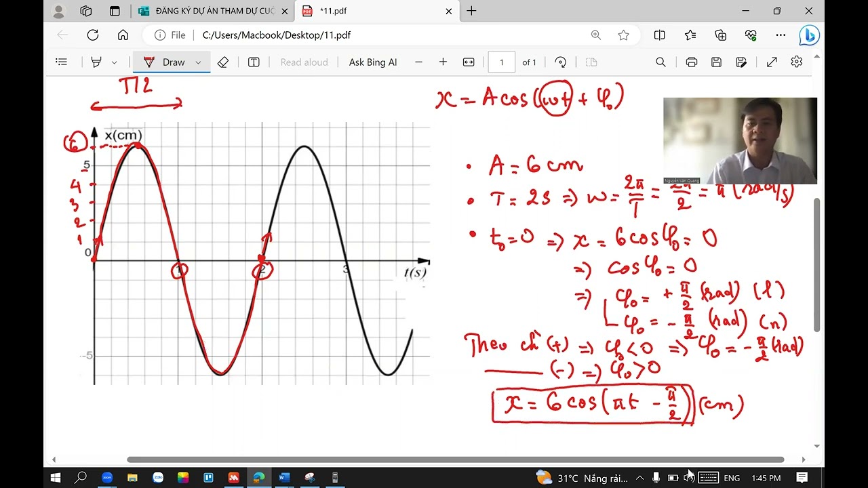Show hidden system tray icons

(639, 478)
